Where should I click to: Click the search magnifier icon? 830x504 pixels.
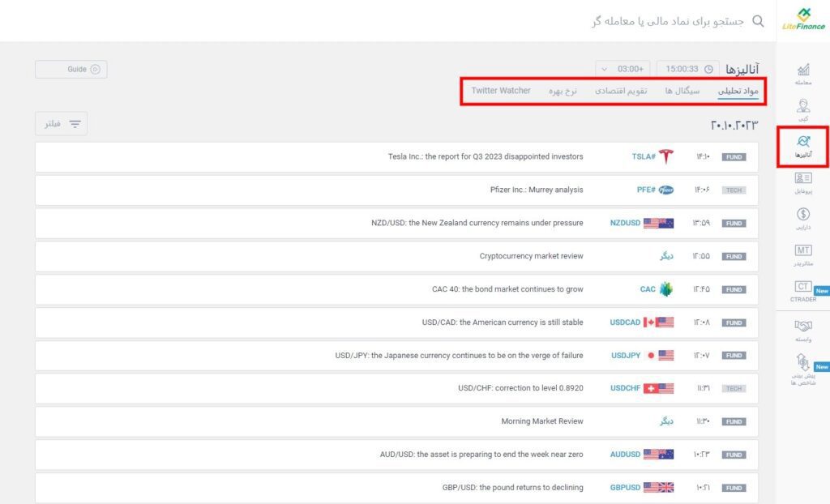[x=759, y=20]
